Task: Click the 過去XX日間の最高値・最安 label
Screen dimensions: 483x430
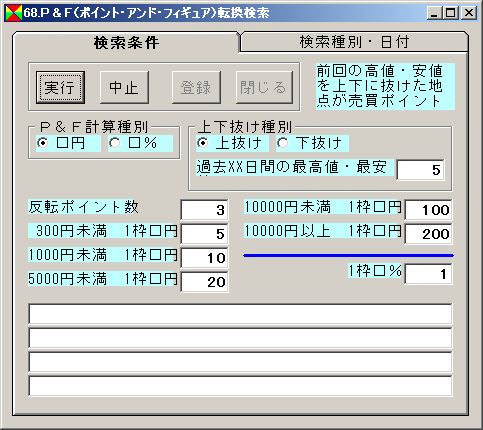Action: tap(295, 167)
